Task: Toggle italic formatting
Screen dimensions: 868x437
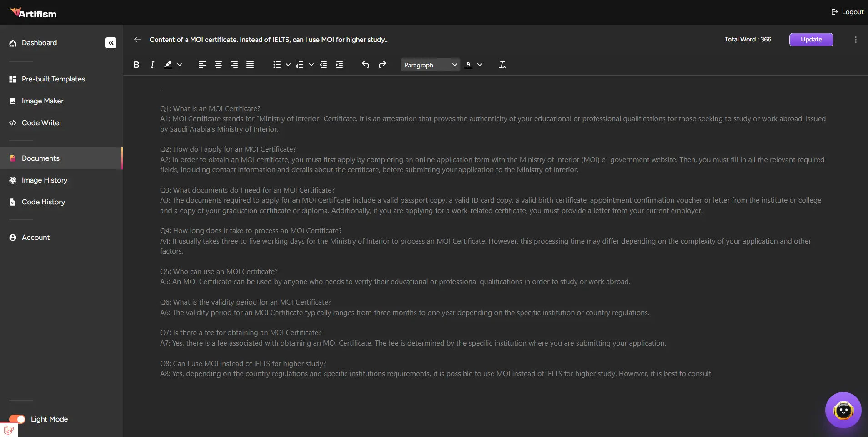Action: (152, 65)
